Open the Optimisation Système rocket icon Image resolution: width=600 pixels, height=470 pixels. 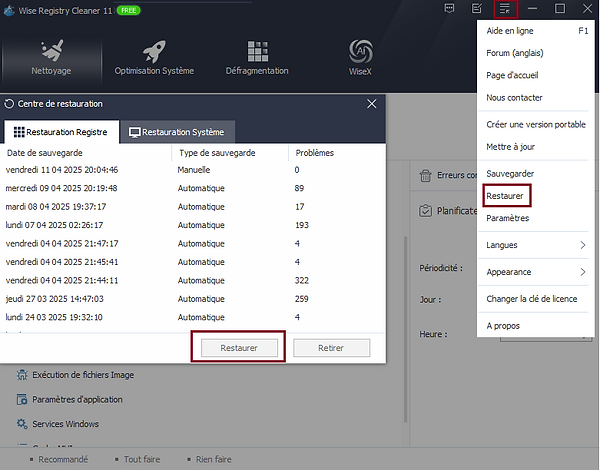click(154, 51)
